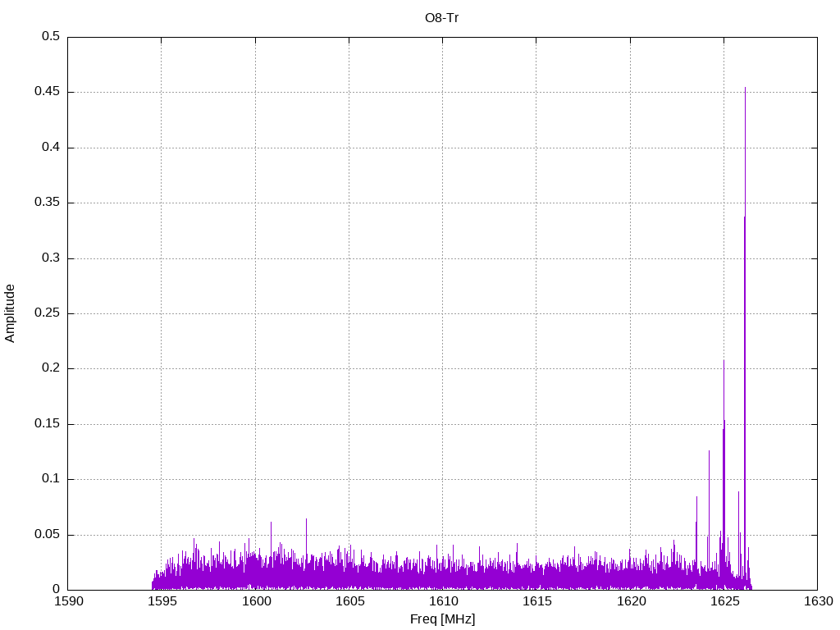Click the spike tip reaching about 0.125
Screen dimensions: 840x630
[x=709, y=451]
